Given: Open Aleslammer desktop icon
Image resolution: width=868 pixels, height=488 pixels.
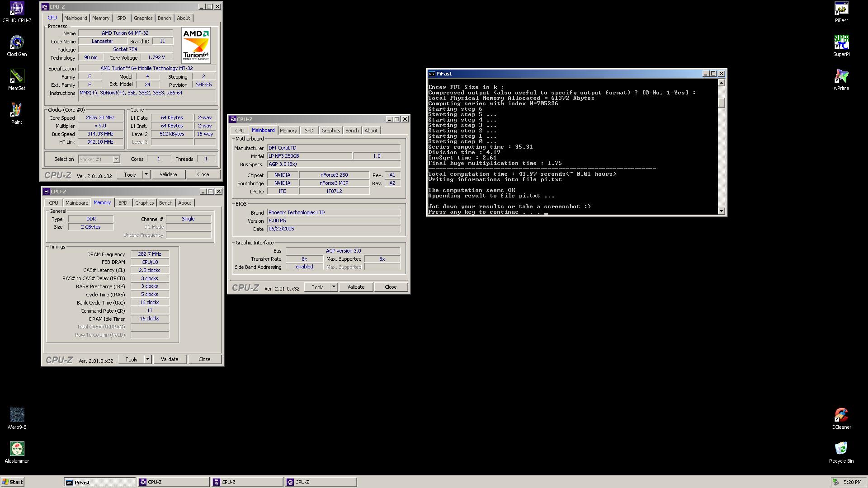Looking at the screenshot, I should (17, 453).
